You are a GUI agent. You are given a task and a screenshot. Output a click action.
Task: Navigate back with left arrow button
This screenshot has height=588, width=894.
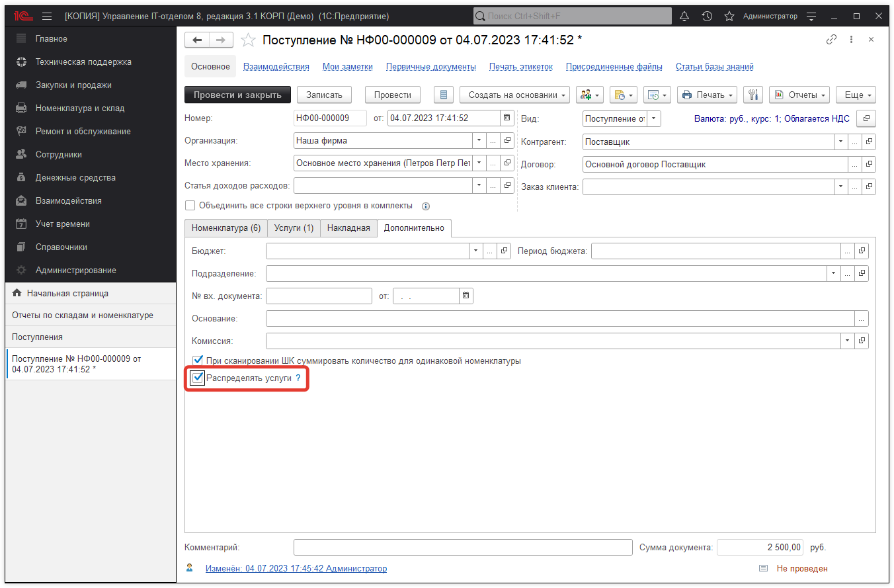[197, 40]
